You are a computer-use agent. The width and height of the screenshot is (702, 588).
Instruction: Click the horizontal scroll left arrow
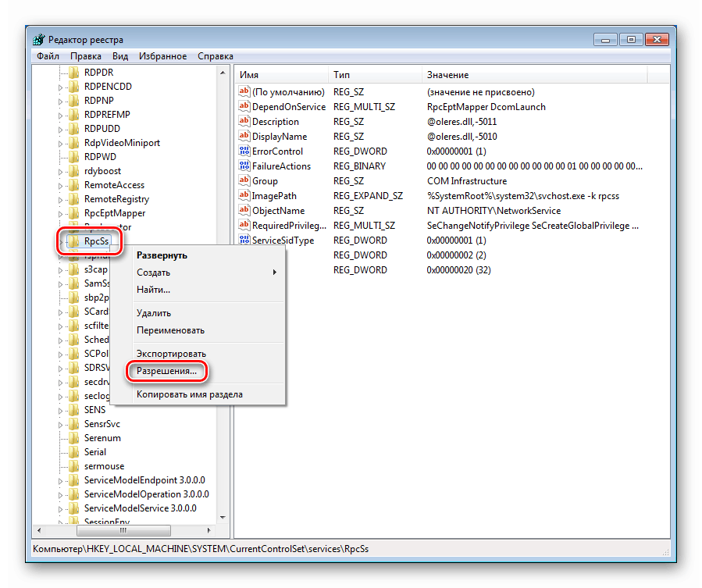(39, 531)
